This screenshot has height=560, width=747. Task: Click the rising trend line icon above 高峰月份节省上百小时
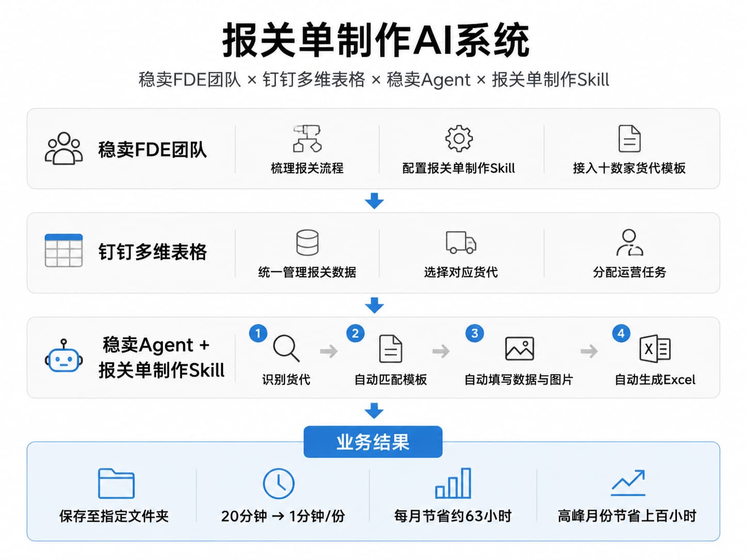628,483
